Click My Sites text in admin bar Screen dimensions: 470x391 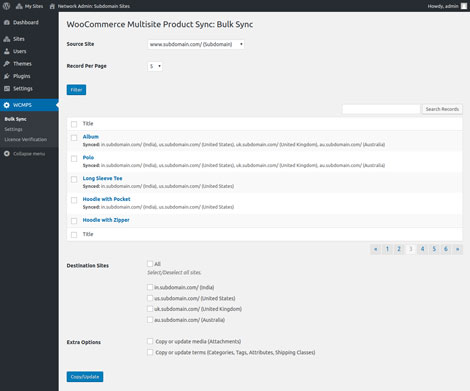(x=34, y=6)
